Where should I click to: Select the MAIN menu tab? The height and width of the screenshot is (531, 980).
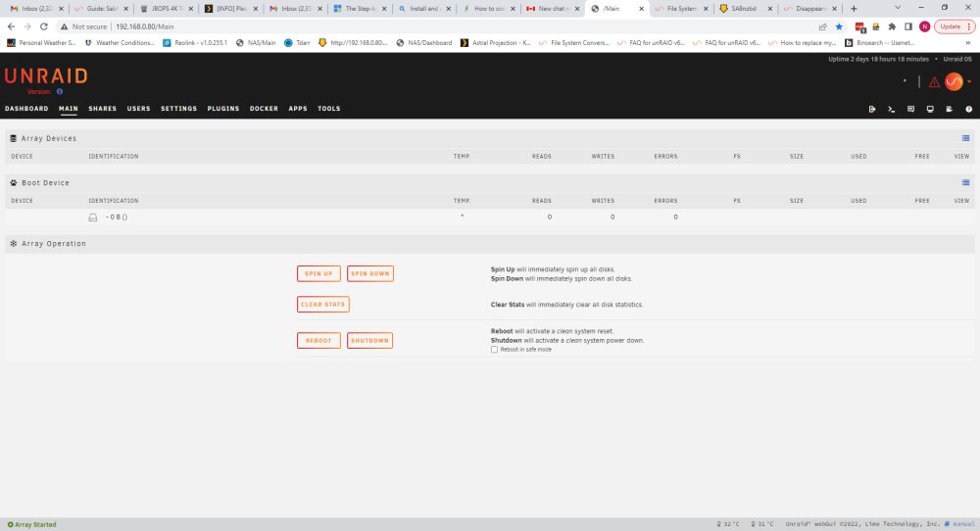click(x=69, y=108)
